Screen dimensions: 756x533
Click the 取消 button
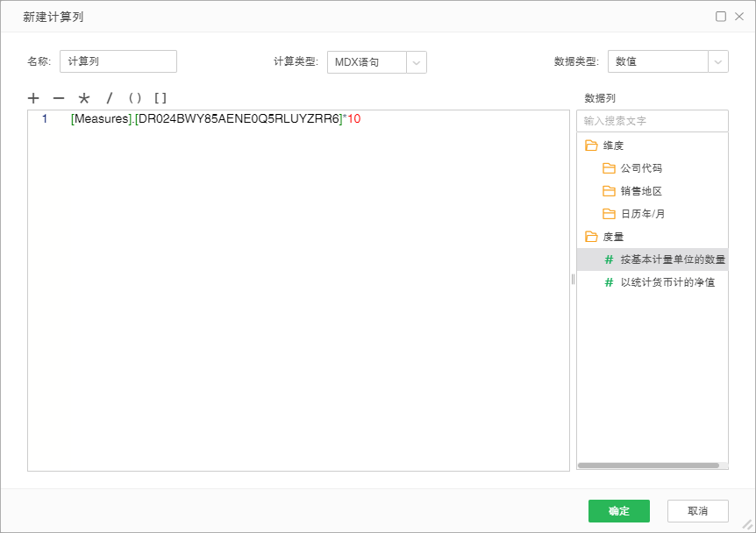click(697, 511)
